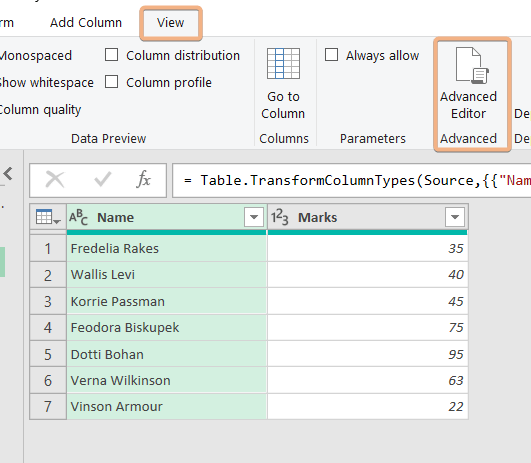Select cell Wallis Levi
531x463 pixels.
click(x=166, y=275)
